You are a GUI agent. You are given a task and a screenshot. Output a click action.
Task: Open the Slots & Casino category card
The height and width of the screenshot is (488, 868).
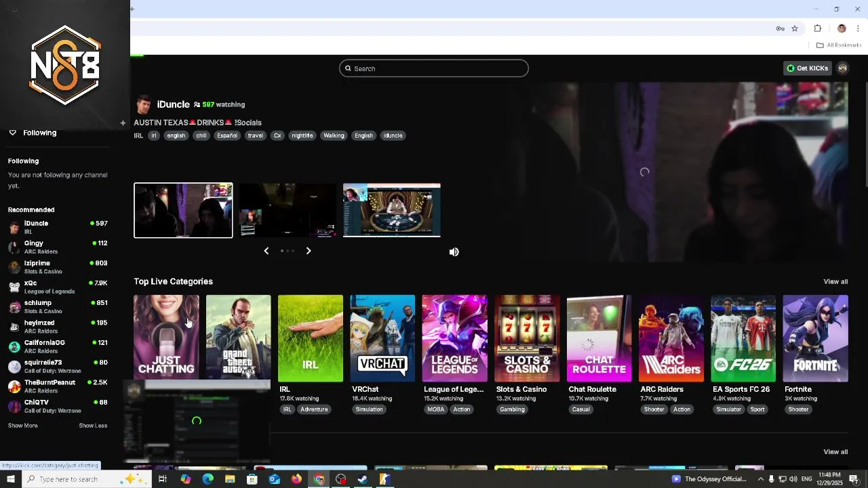click(527, 338)
